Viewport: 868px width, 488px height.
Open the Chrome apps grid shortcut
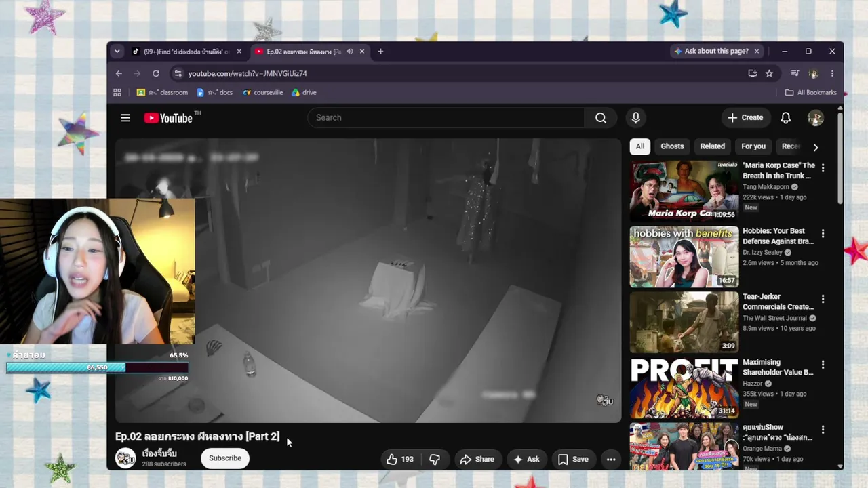[117, 92]
